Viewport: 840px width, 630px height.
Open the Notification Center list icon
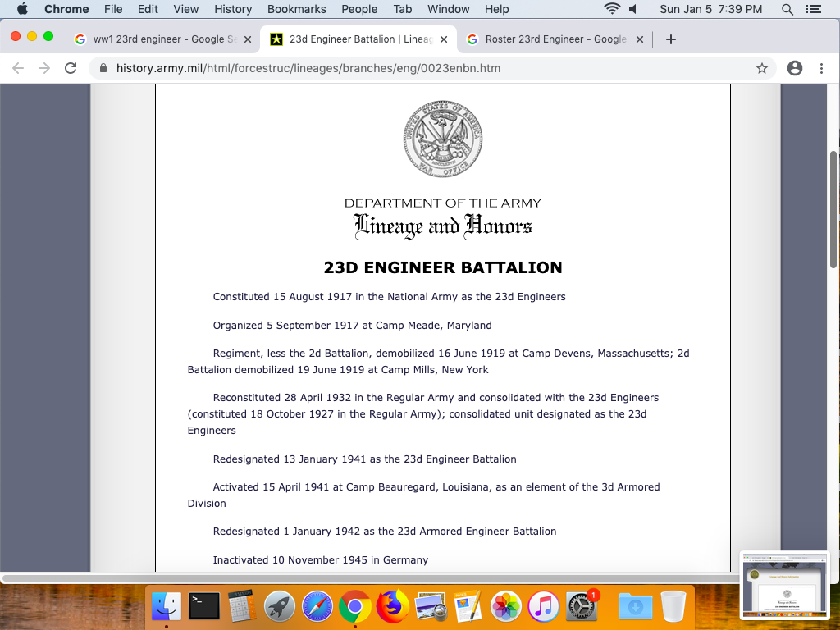coord(814,9)
